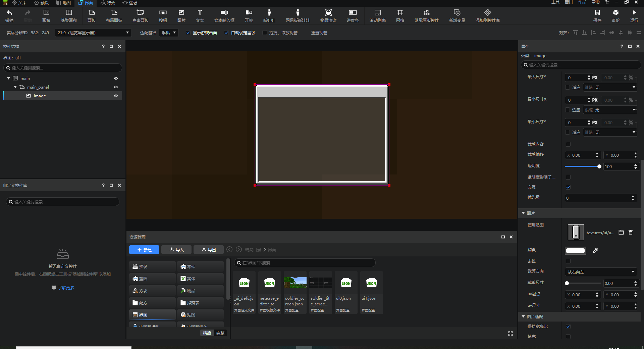Run the project with 运行 icon
Image resolution: width=644 pixels, height=349 pixels.
pyautogui.click(x=634, y=13)
